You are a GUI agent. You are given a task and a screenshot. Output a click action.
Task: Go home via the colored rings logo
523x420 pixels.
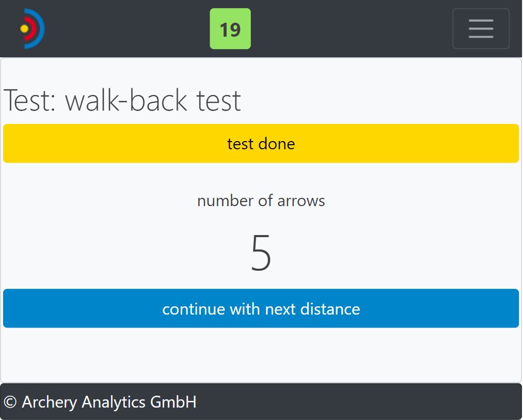pos(32,29)
